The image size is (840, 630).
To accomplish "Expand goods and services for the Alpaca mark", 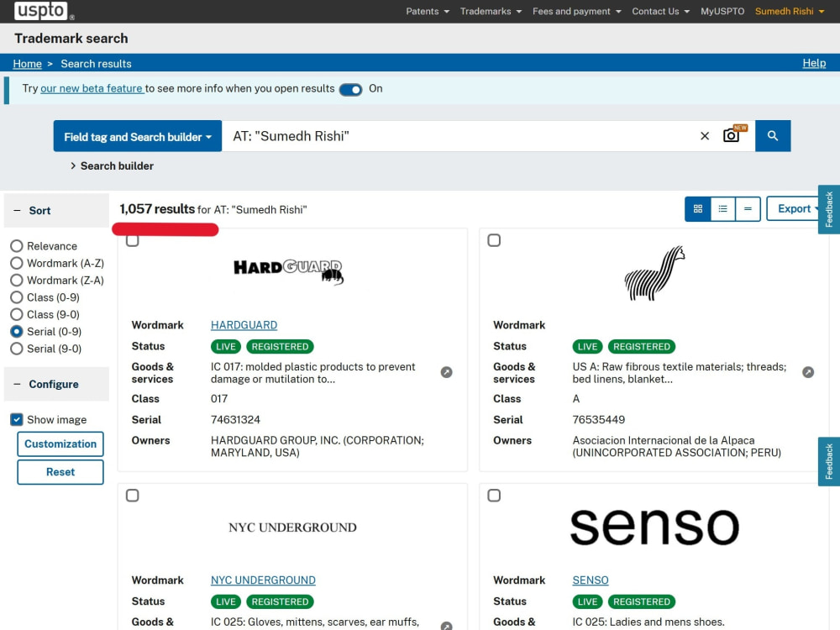I will 808,372.
